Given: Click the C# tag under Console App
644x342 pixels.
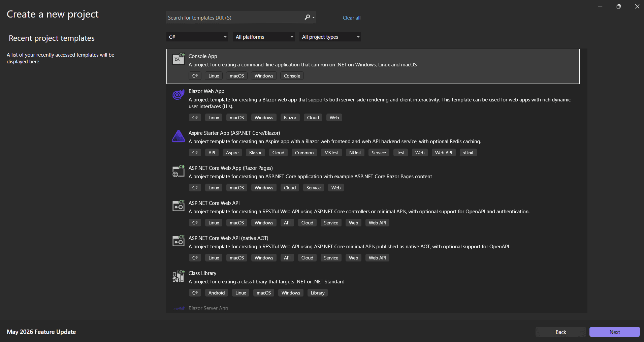Looking at the screenshot, I should [x=195, y=76].
